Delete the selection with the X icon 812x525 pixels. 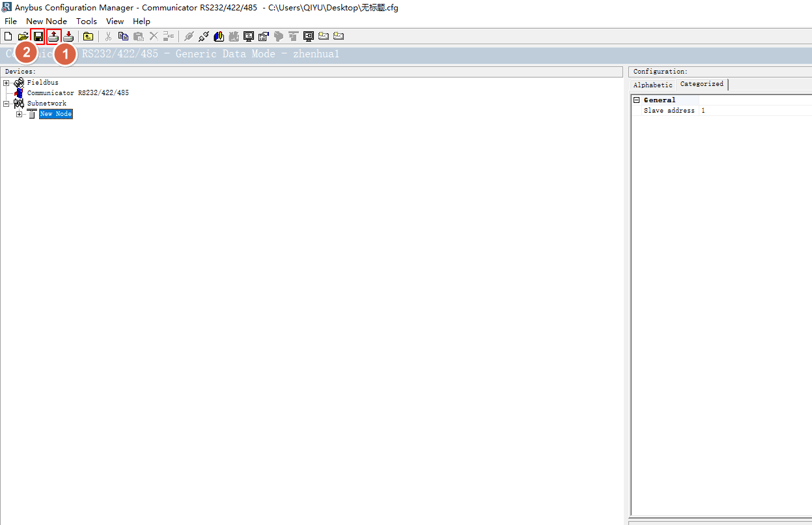pos(154,36)
